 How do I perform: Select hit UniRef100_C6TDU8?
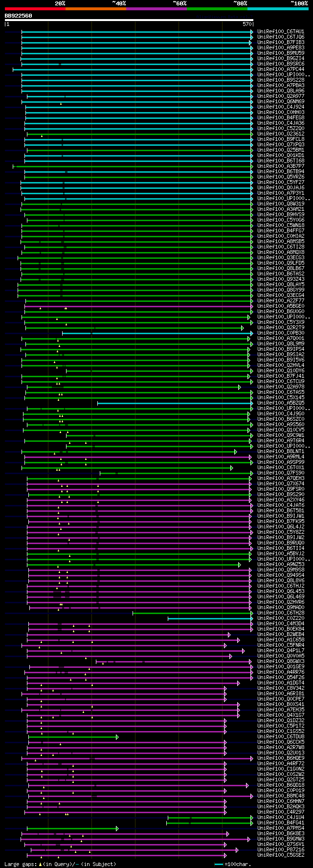[x=281, y=737]
